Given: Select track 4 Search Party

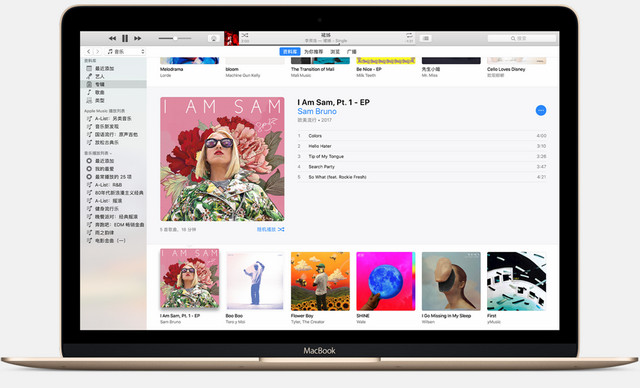Looking at the screenshot, I should click(x=422, y=167).
